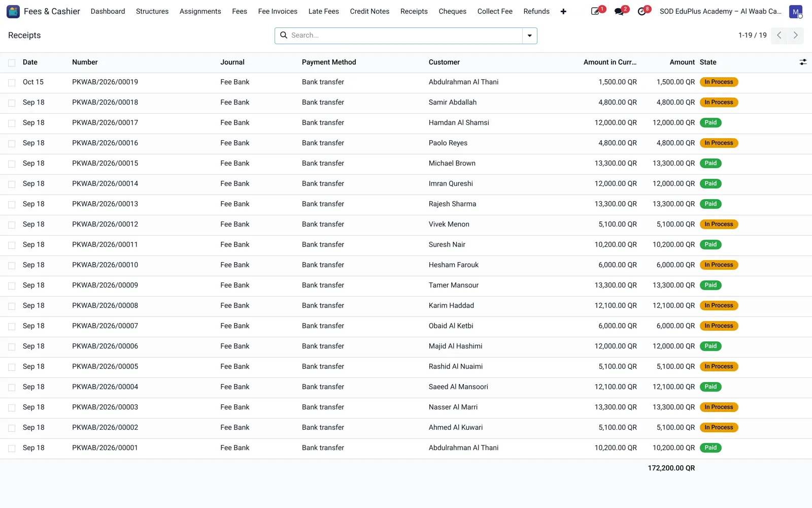Add a new menu shortcut with plus icon

coord(563,11)
